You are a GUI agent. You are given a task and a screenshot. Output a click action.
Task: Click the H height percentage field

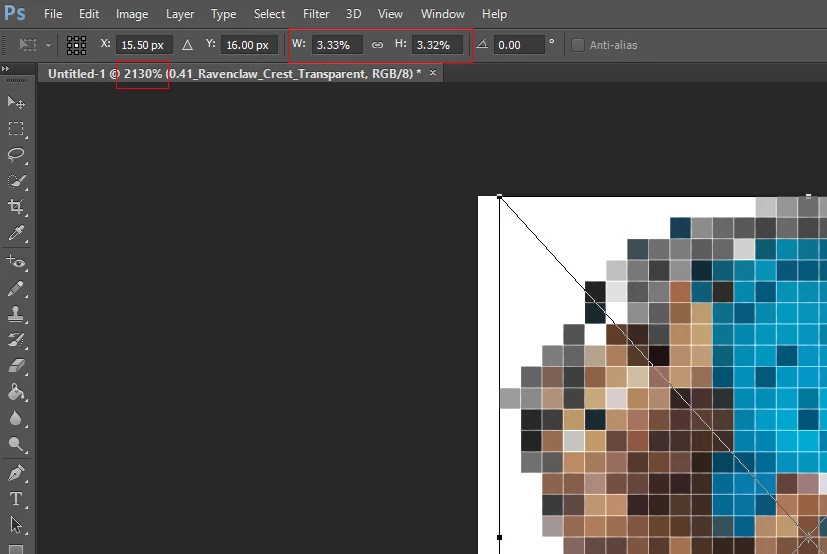pyautogui.click(x=437, y=45)
